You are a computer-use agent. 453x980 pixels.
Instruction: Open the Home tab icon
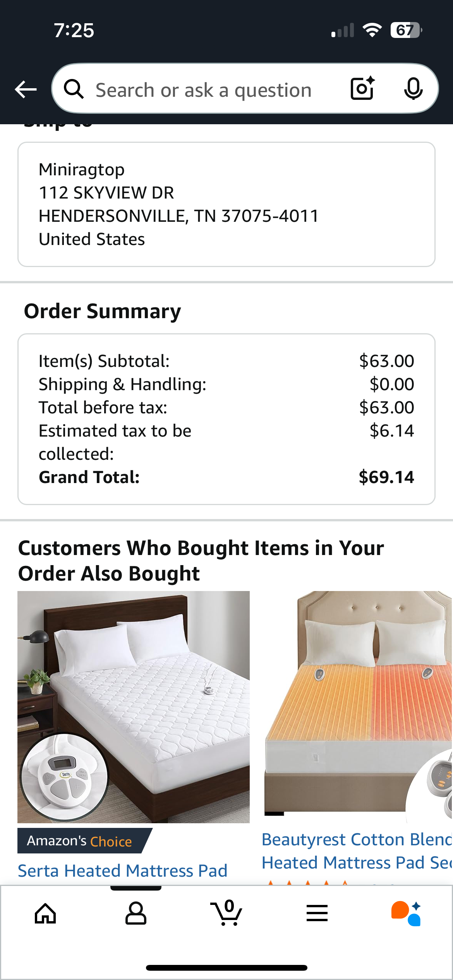(46, 914)
